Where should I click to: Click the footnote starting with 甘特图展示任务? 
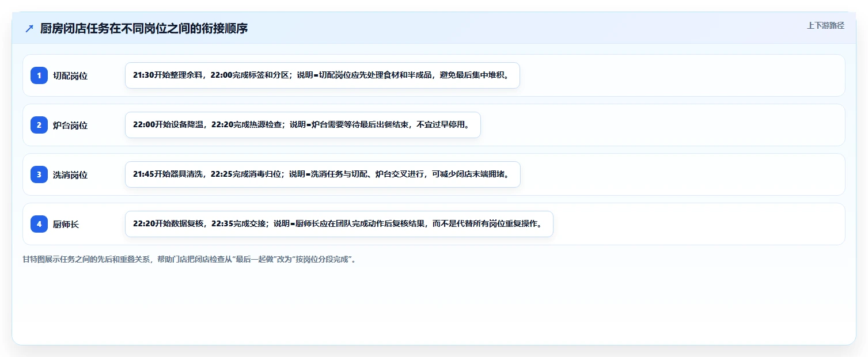point(189,259)
